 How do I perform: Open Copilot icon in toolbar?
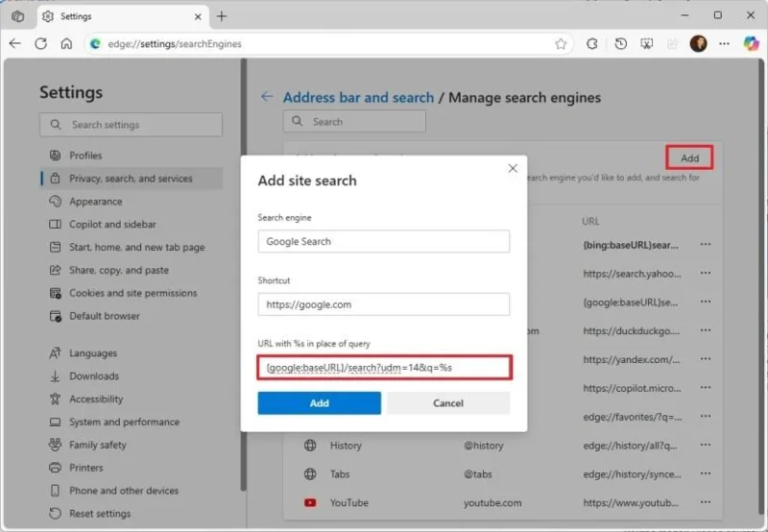pyautogui.click(x=752, y=43)
